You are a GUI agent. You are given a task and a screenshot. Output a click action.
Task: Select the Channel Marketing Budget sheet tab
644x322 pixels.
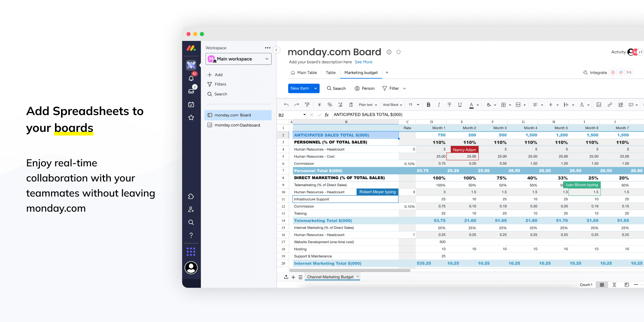point(332,277)
